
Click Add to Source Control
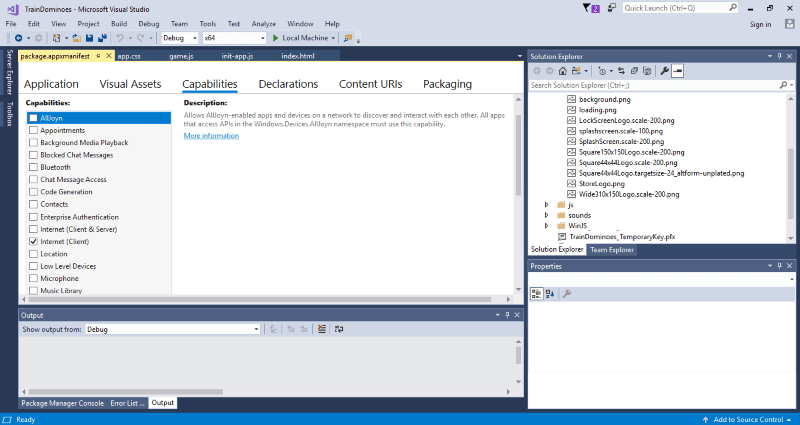[x=748, y=419]
